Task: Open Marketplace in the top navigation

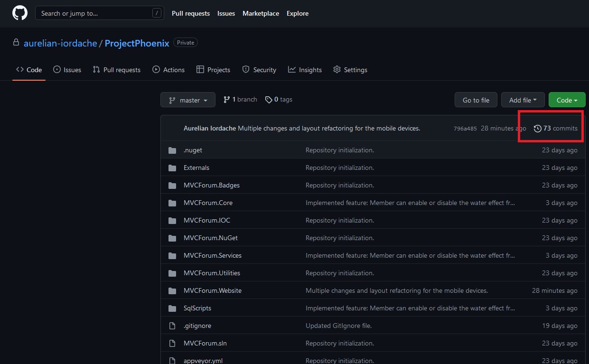Action: click(x=261, y=13)
